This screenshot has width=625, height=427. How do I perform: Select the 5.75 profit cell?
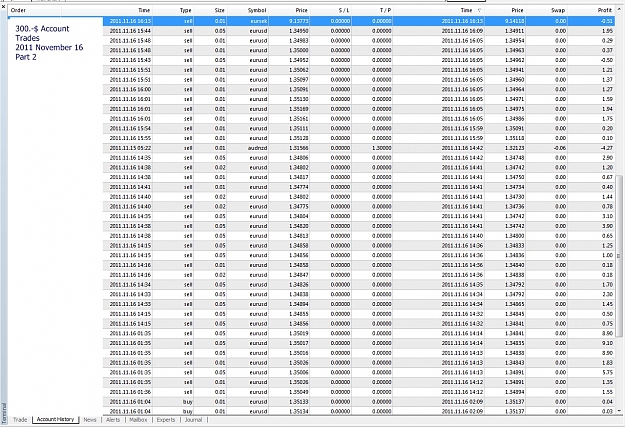point(607,372)
